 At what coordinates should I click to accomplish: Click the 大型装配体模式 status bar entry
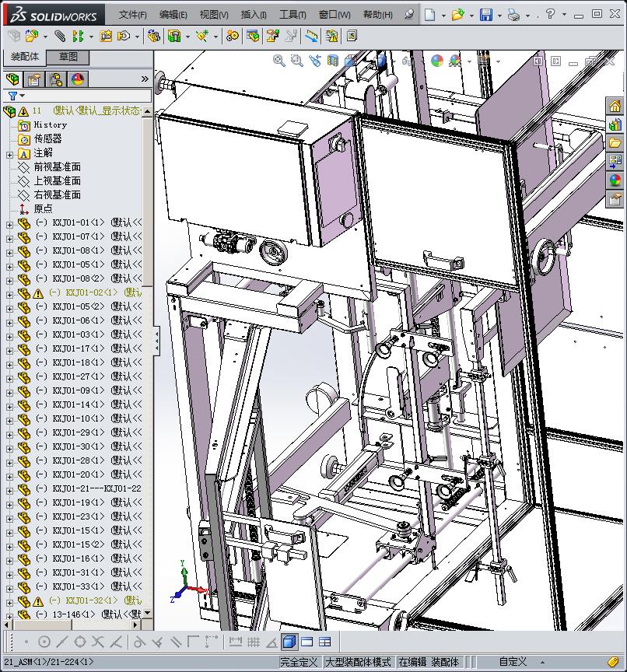coord(359,662)
